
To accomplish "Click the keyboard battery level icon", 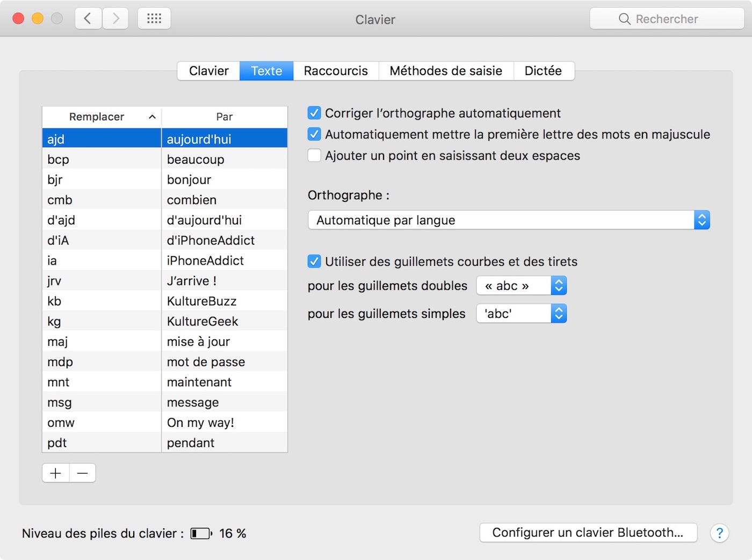I will pos(201,533).
